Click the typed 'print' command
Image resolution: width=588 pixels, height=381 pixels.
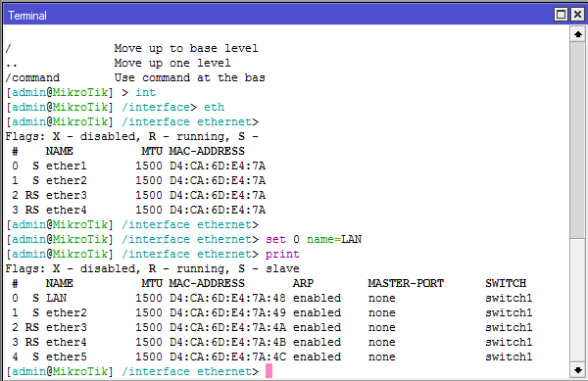click(x=282, y=254)
